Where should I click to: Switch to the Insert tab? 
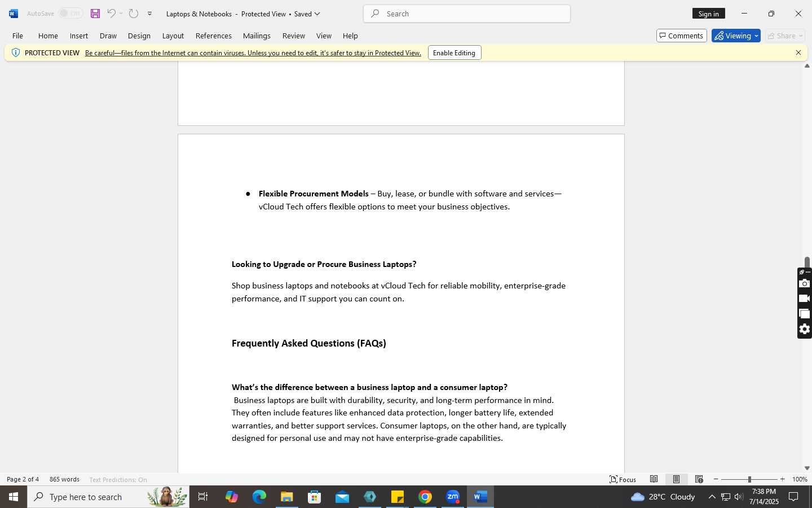pyautogui.click(x=79, y=36)
